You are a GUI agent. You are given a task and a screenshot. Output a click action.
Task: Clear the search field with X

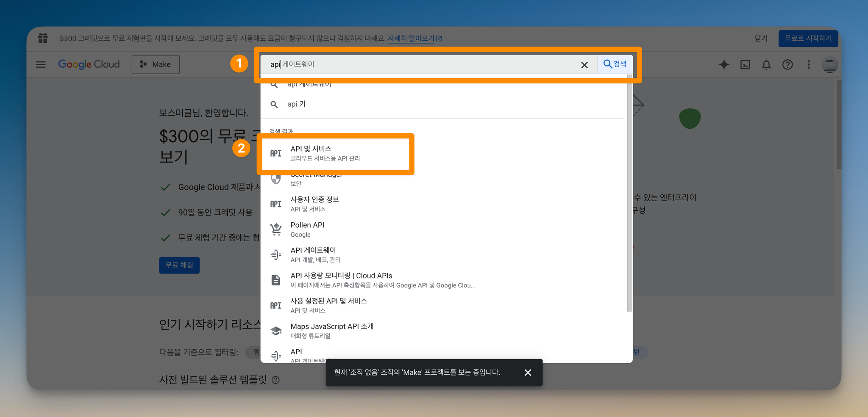point(584,65)
